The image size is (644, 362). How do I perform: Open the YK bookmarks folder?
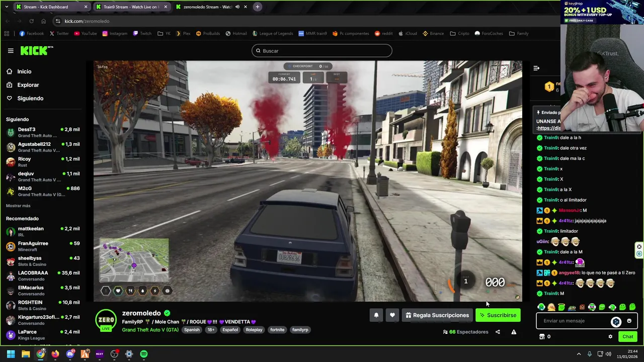[x=164, y=34]
